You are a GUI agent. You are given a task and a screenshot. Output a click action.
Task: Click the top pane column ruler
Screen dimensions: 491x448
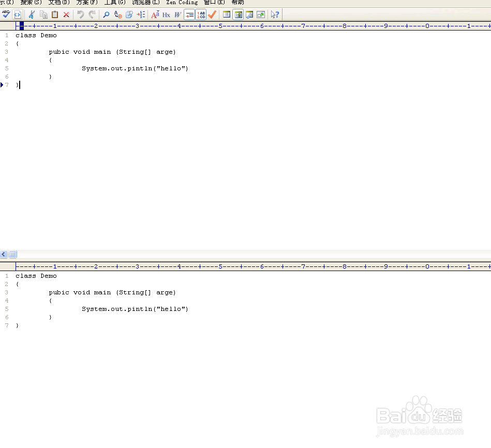[253, 26]
